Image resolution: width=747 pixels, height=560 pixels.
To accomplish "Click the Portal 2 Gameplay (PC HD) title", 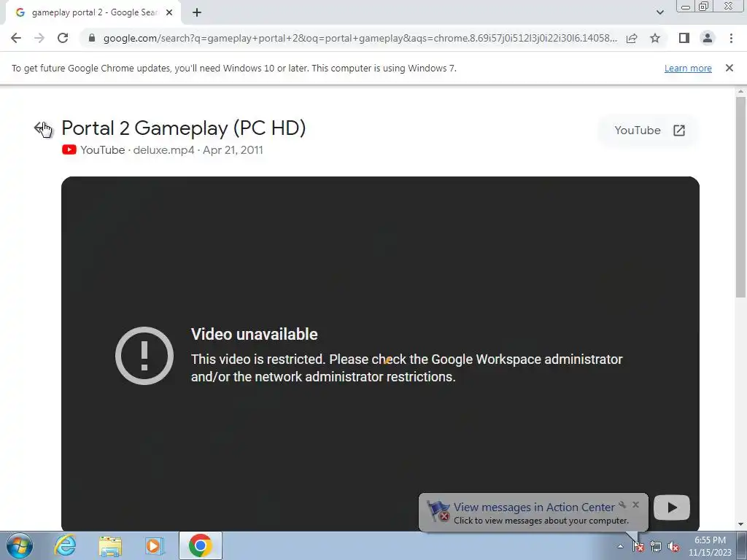I will [x=183, y=128].
